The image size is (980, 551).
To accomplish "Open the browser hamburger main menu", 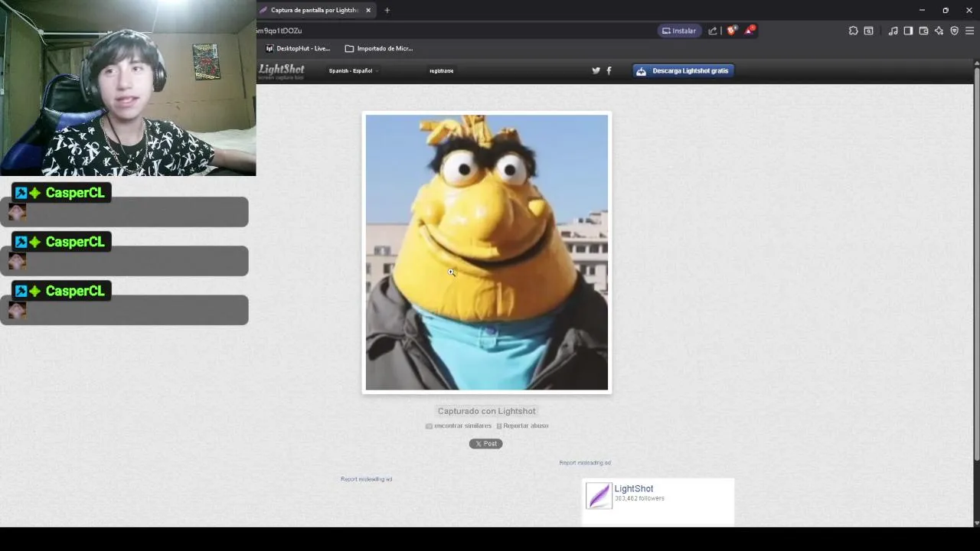I will [969, 31].
